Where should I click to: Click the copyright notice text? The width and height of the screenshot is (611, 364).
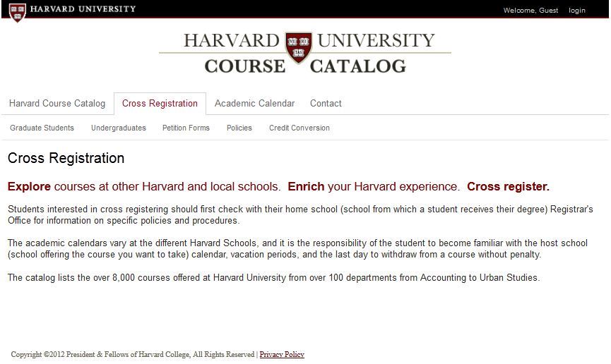click(133, 355)
